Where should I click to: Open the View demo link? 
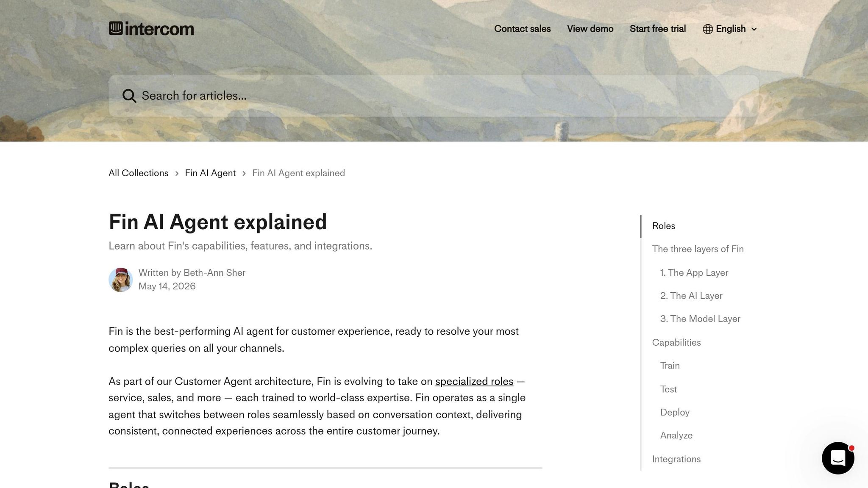pyautogui.click(x=590, y=29)
